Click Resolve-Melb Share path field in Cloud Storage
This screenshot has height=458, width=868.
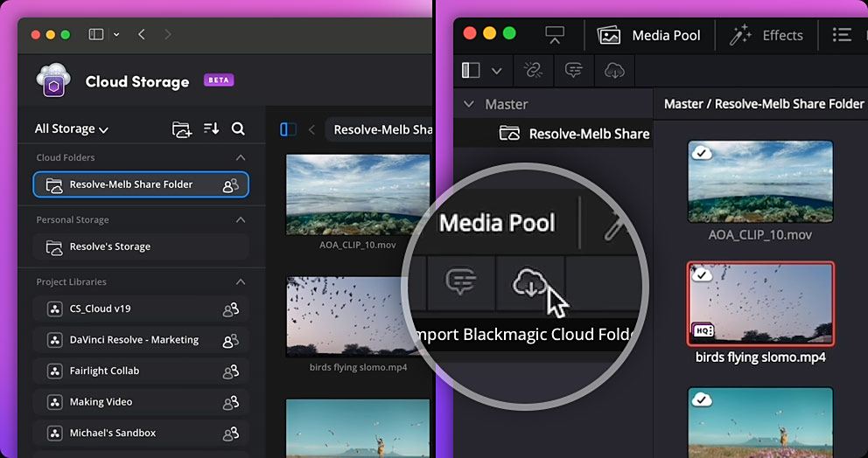point(379,129)
